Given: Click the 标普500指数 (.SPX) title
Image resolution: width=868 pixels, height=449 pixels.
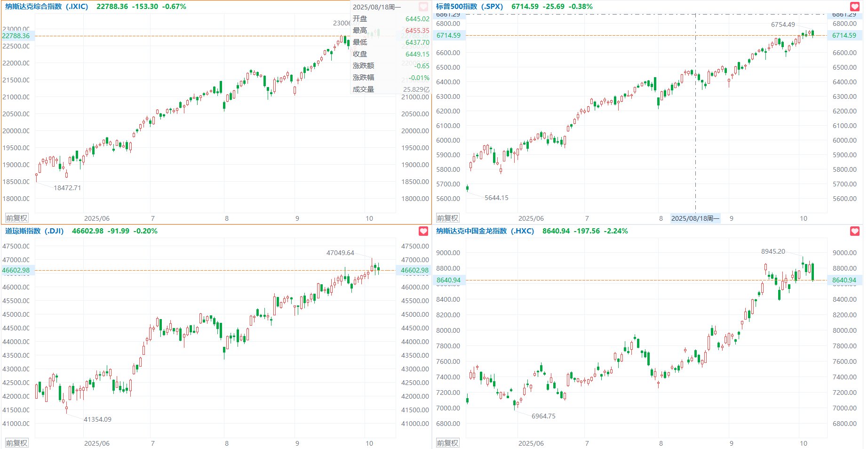Looking at the screenshot, I should click(x=469, y=7).
